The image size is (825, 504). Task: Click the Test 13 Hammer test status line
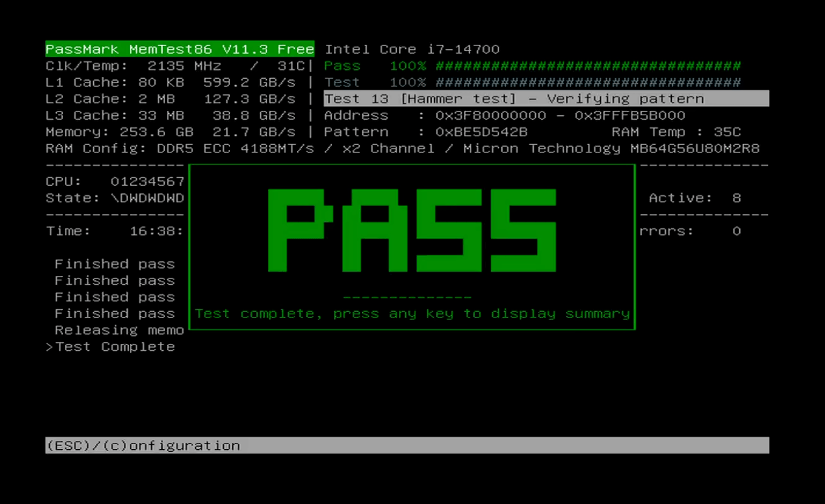tap(546, 99)
